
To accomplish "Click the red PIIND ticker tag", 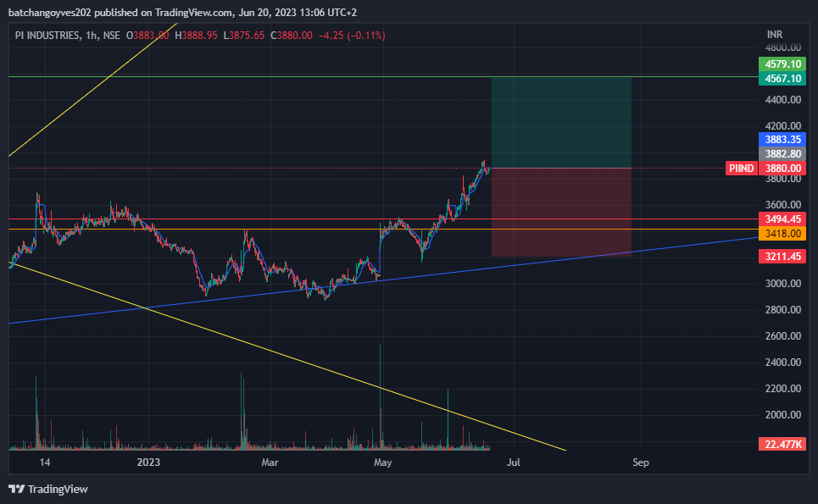I will pyautogui.click(x=742, y=169).
